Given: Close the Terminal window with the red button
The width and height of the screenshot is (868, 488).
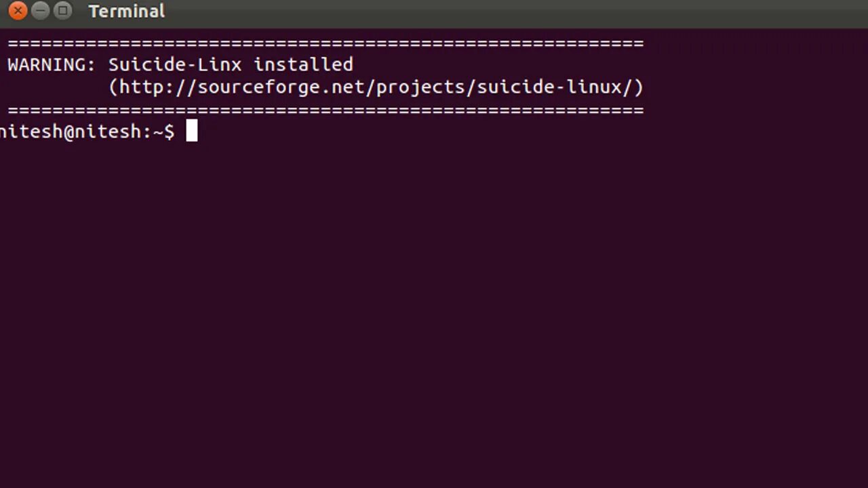Looking at the screenshot, I should (18, 11).
